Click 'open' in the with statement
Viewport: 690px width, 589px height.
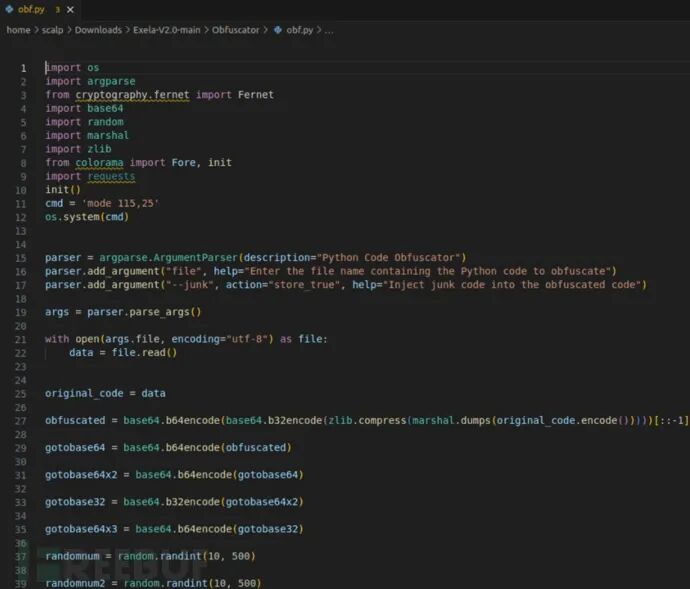coord(87,339)
